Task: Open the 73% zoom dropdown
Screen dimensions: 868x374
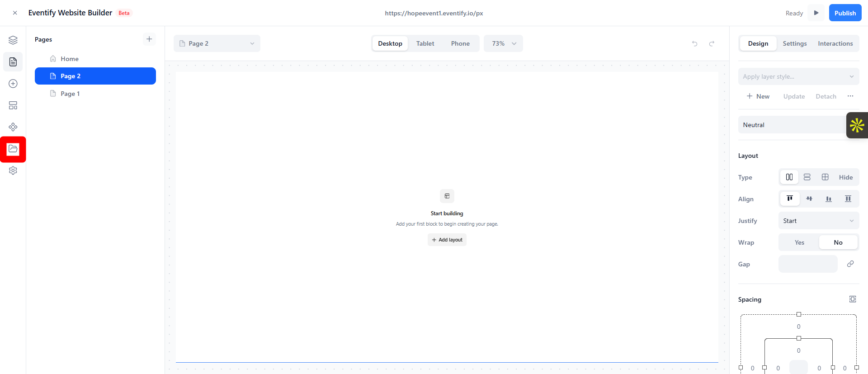Action: (503, 43)
